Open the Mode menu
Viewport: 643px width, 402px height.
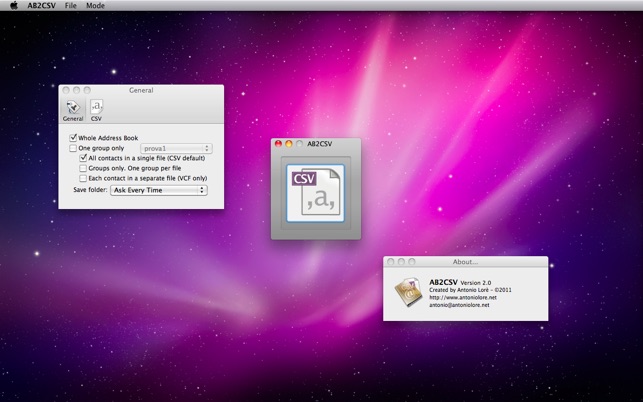(x=95, y=5)
